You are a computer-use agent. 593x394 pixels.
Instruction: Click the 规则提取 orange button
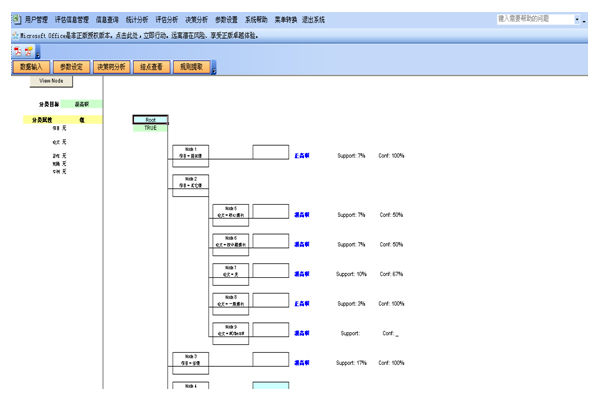tap(191, 67)
